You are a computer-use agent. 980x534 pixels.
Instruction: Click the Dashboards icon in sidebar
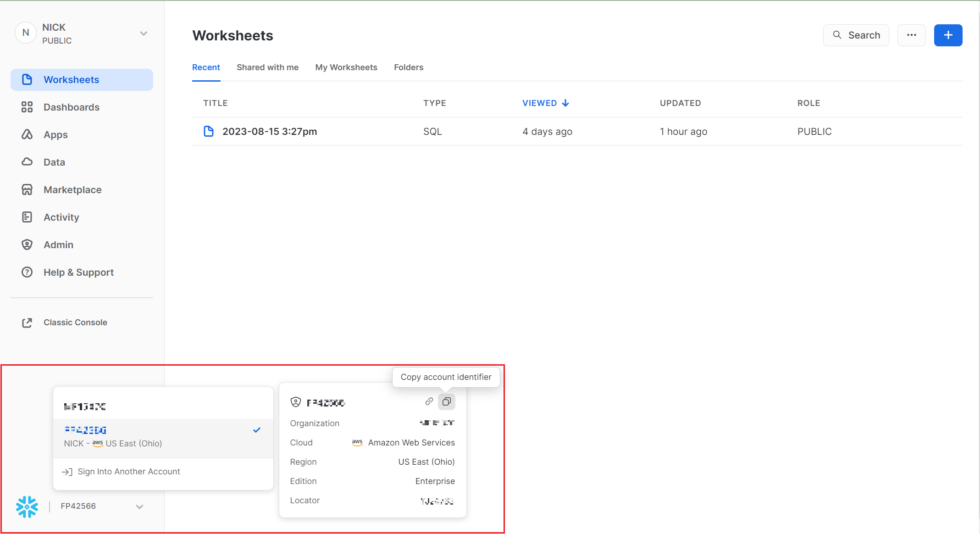[27, 107]
